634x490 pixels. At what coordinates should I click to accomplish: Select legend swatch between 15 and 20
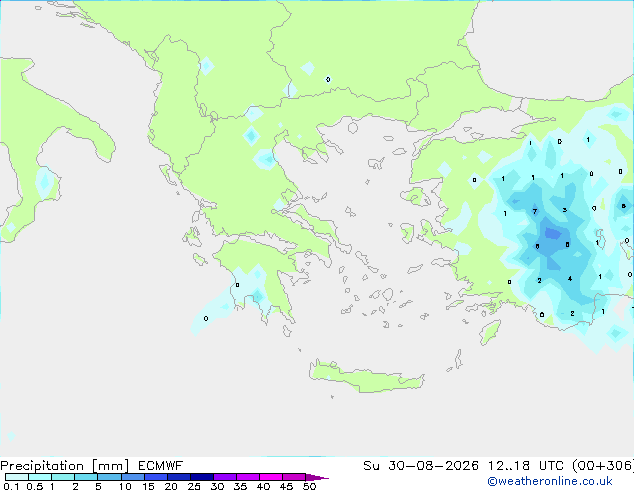[155, 477]
